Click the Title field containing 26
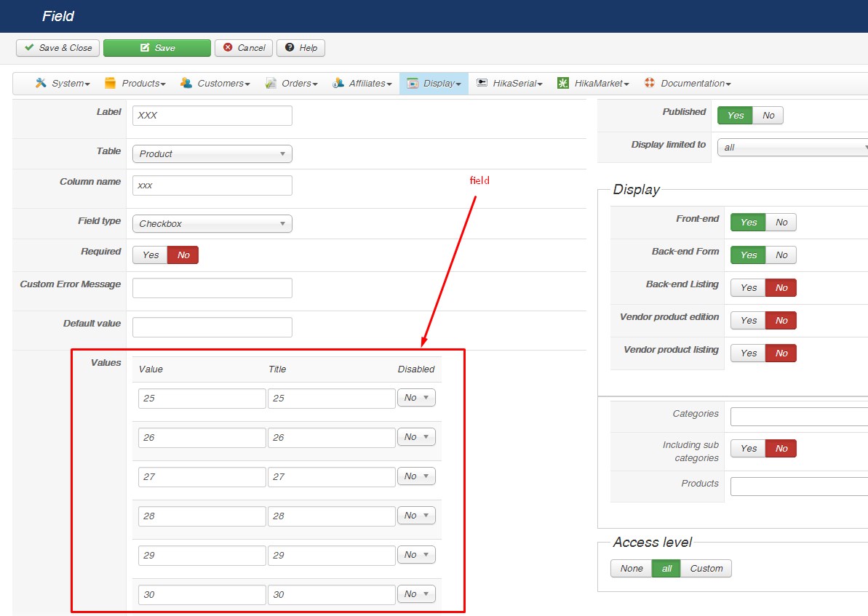The height and width of the screenshot is (616, 868). (x=331, y=438)
